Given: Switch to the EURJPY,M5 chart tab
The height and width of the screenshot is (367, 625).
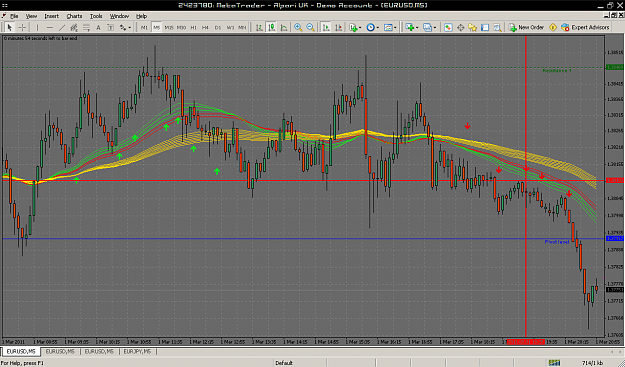Looking at the screenshot, I should (137, 351).
